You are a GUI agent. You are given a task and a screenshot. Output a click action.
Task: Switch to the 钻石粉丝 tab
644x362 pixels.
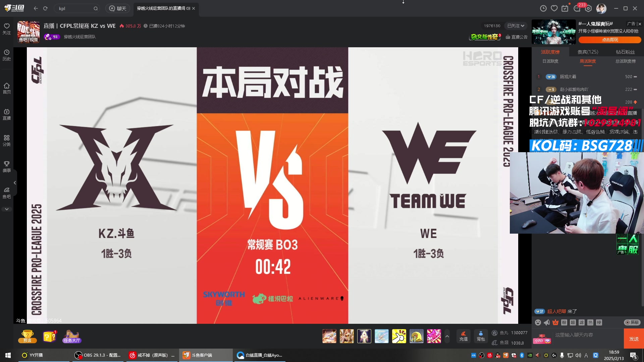[625, 52]
